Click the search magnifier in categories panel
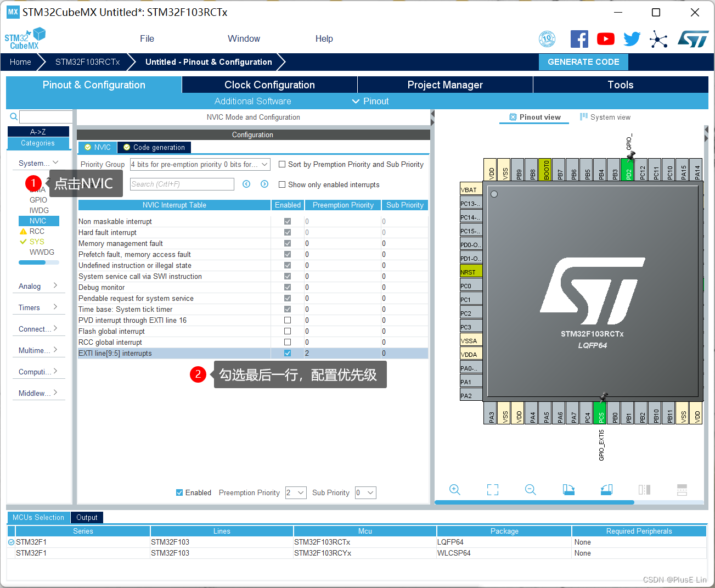The width and height of the screenshot is (715, 588). 14,116
